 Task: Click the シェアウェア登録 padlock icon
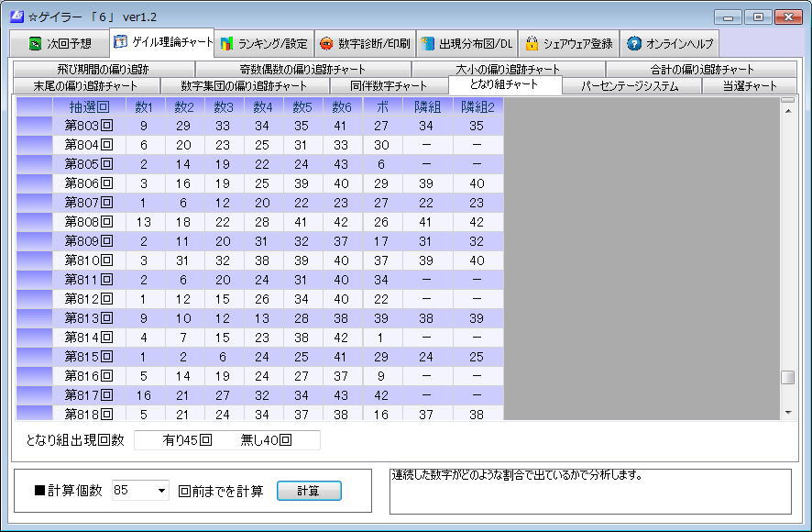tap(532, 44)
